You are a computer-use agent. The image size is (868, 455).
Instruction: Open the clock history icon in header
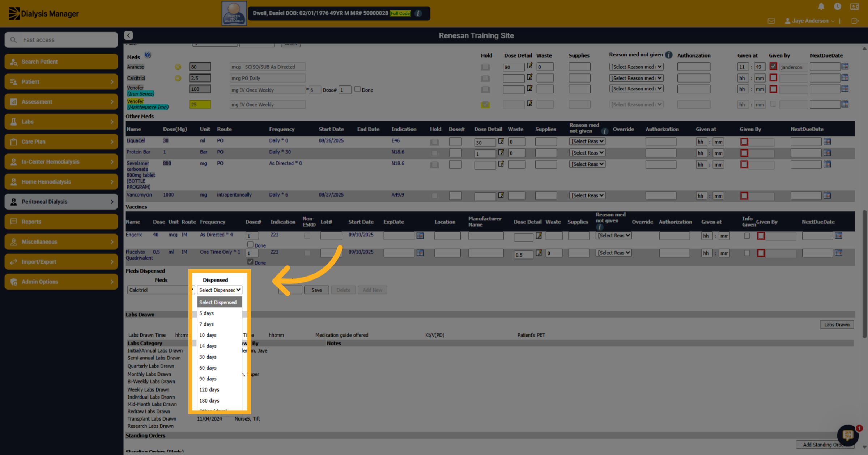[x=837, y=7]
